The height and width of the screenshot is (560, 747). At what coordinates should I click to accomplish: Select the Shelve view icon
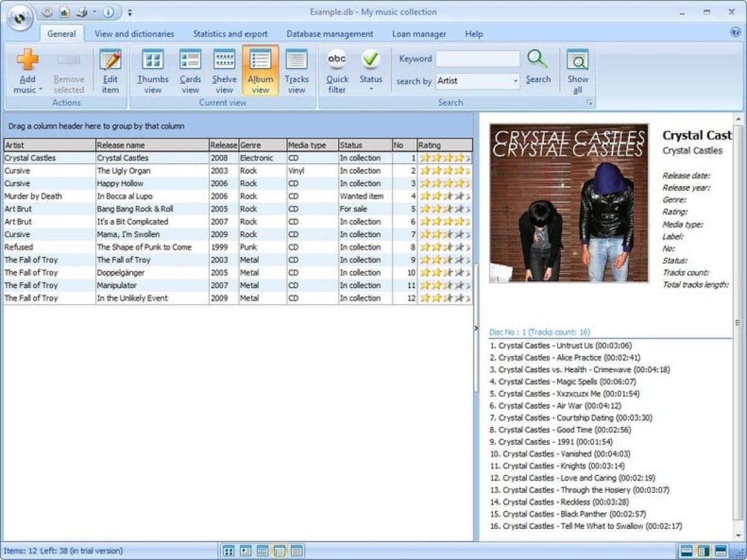(224, 70)
